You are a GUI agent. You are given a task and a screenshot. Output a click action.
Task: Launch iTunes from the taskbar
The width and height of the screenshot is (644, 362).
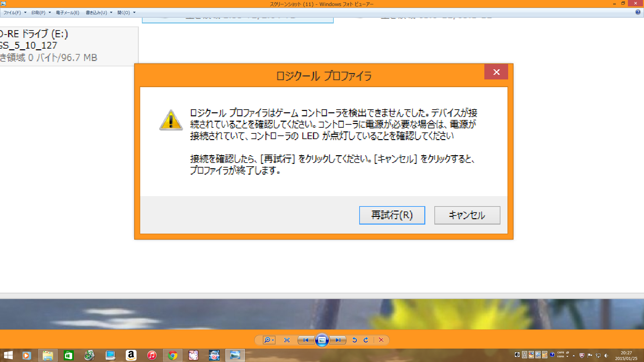click(152, 355)
